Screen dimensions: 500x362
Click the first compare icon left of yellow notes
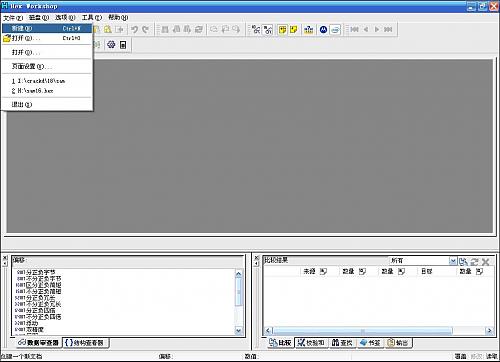coord(256,30)
